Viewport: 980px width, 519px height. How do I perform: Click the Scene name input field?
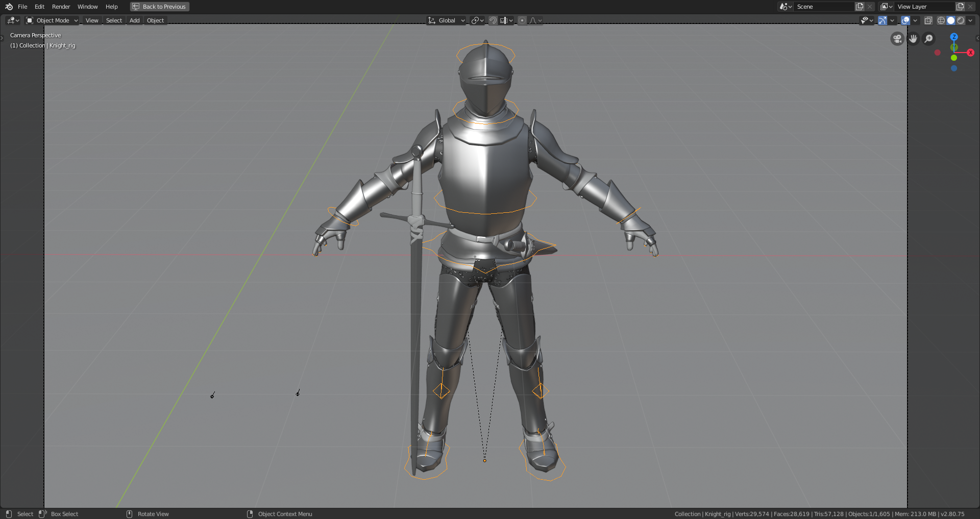point(824,7)
